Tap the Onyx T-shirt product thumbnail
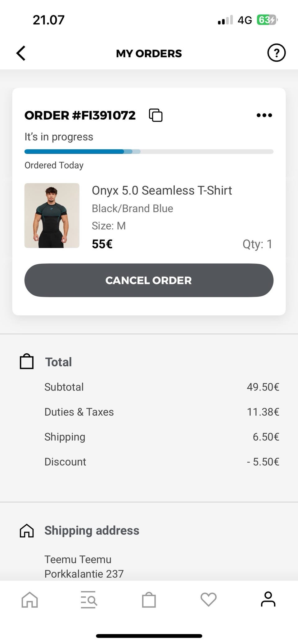Viewport: 298px width, 644px height. click(52, 215)
